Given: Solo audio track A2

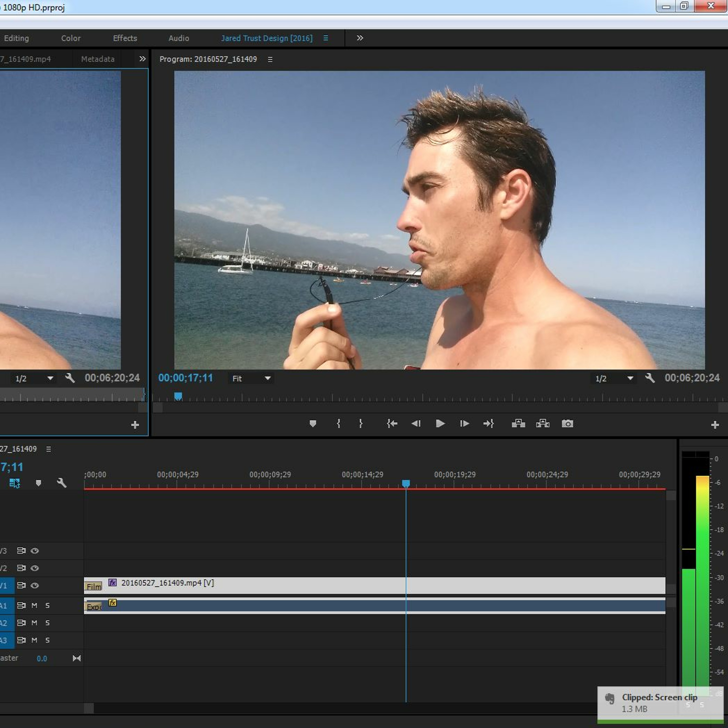Looking at the screenshot, I should tap(48, 622).
